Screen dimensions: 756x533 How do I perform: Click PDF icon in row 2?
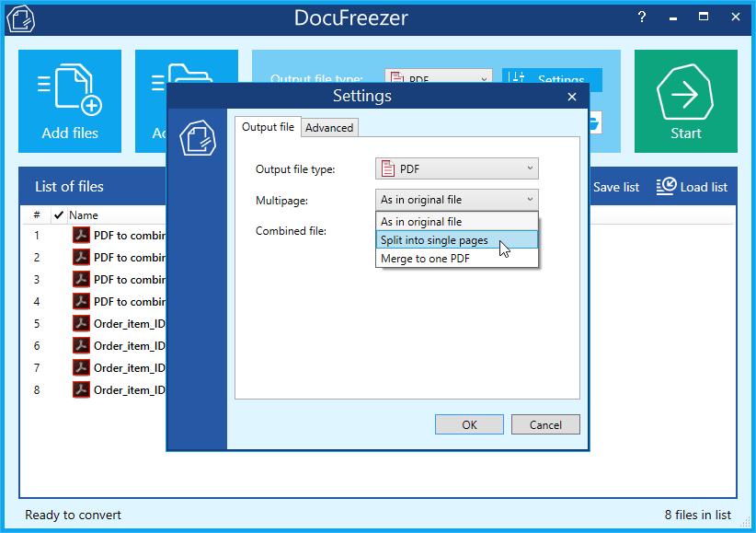click(81, 258)
